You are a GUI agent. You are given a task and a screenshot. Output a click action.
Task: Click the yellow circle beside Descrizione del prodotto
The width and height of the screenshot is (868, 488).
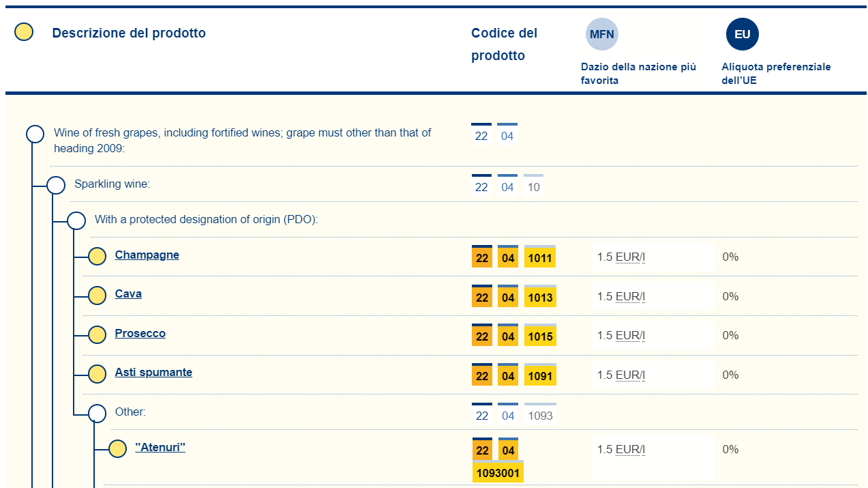coord(24,32)
